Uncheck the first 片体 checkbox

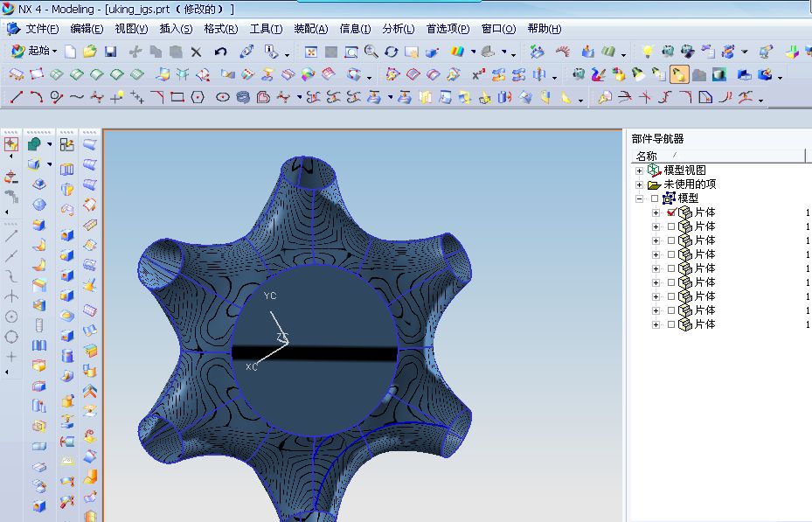point(671,212)
